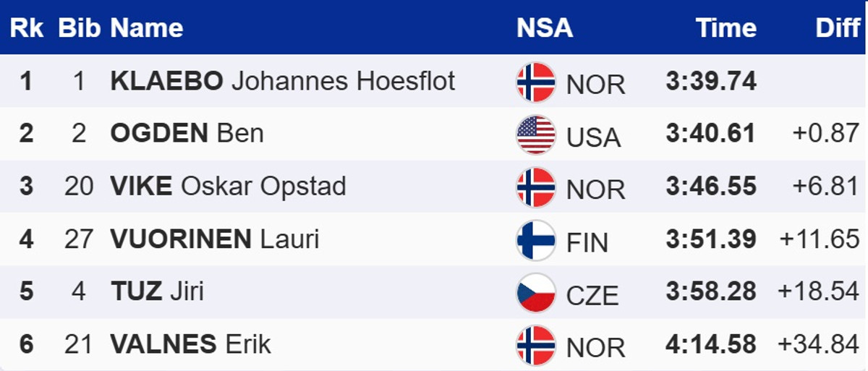Click the +34.84 time difference
This screenshot has width=868, height=371.
[x=819, y=345]
